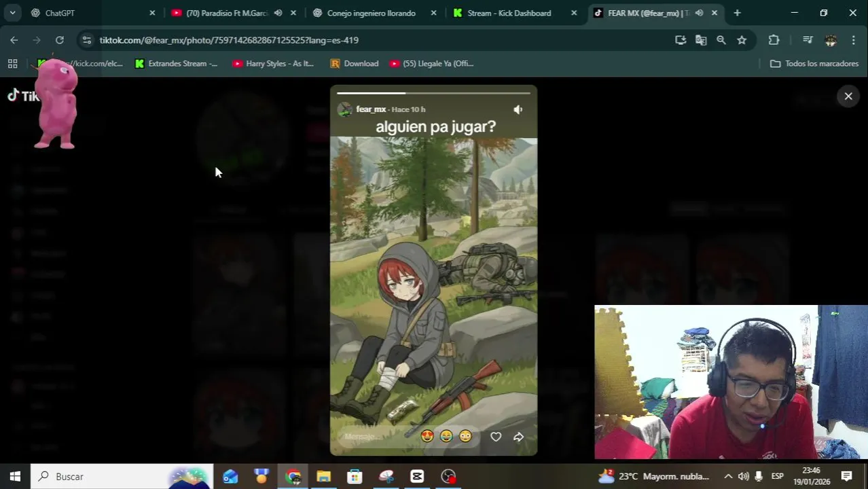Open a new browser tab
Image resolution: width=868 pixels, height=489 pixels.
(737, 13)
